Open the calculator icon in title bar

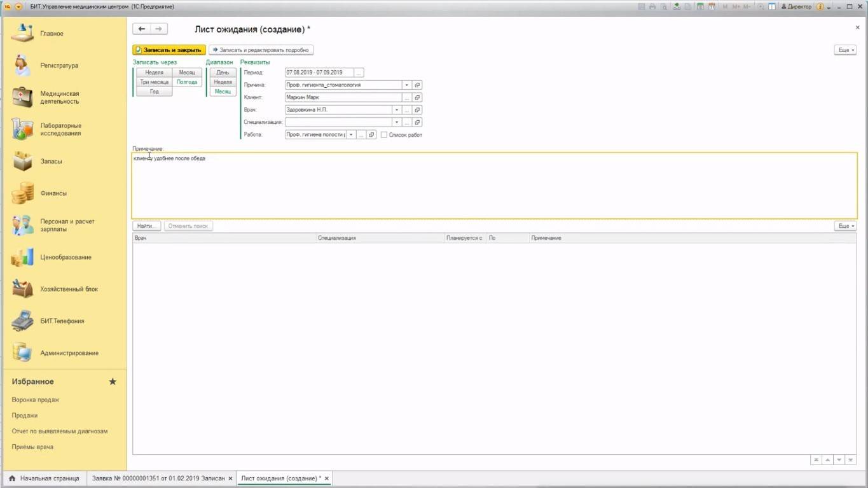[x=699, y=6]
